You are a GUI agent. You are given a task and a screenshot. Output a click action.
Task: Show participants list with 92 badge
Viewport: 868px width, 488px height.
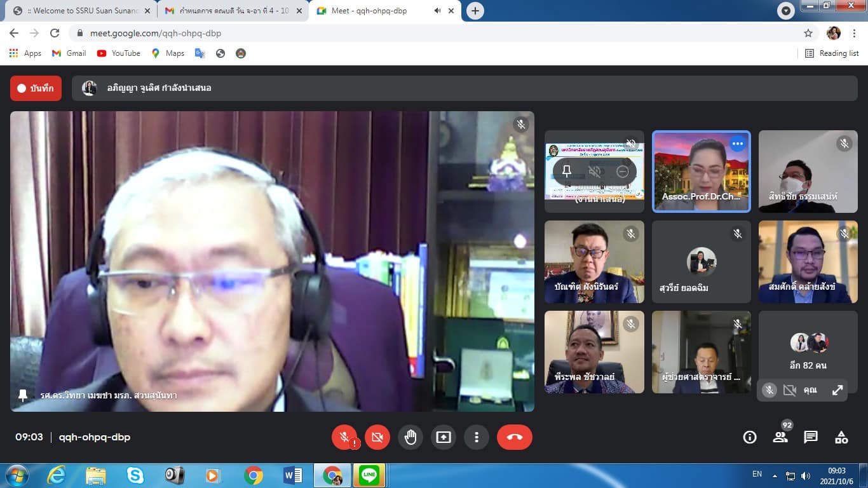[780, 437]
